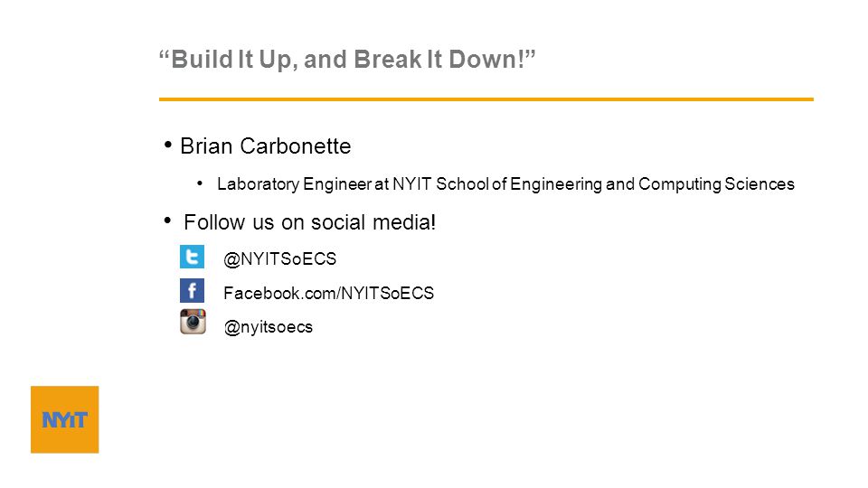
Task: Click the word "social" in Follow us line
Action: pyautogui.click(x=337, y=222)
